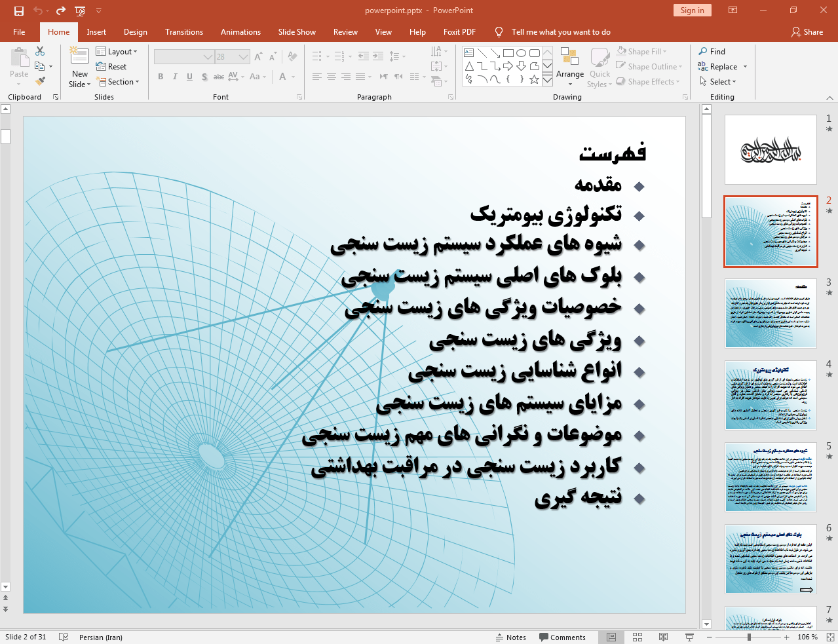The width and height of the screenshot is (838, 644).
Task: Click the Redo arrow icon
Action: (x=61, y=10)
